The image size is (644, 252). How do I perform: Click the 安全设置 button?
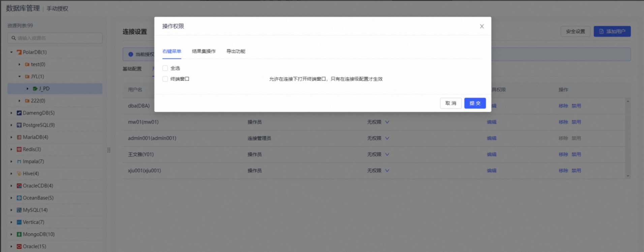[x=576, y=31]
